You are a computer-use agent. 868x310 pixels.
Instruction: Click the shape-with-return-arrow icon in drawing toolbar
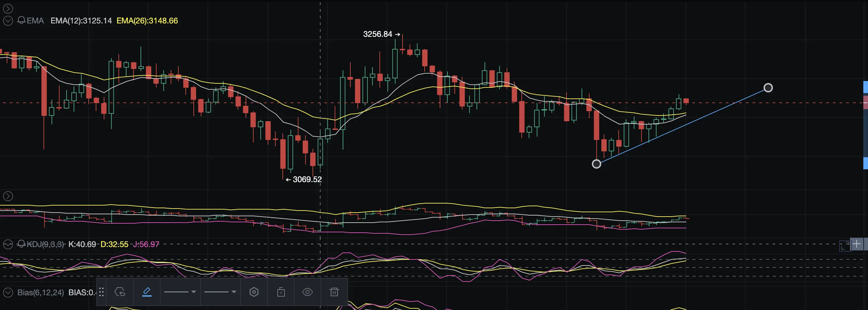(120, 292)
